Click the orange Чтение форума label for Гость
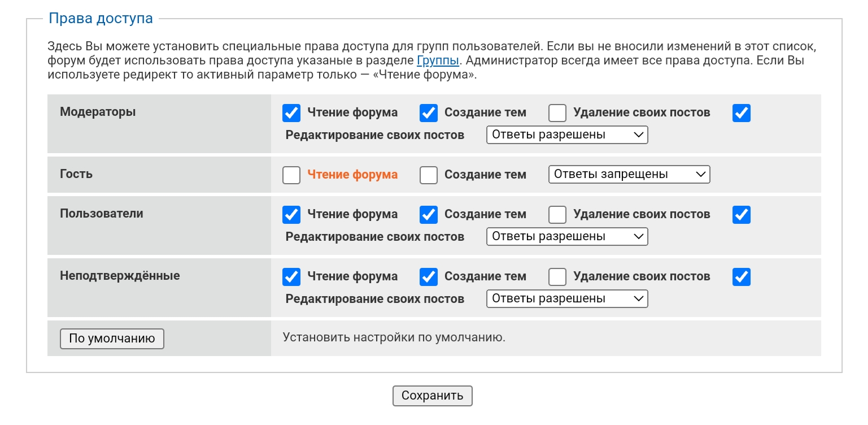The height and width of the screenshot is (425, 868). pyautogui.click(x=352, y=175)
